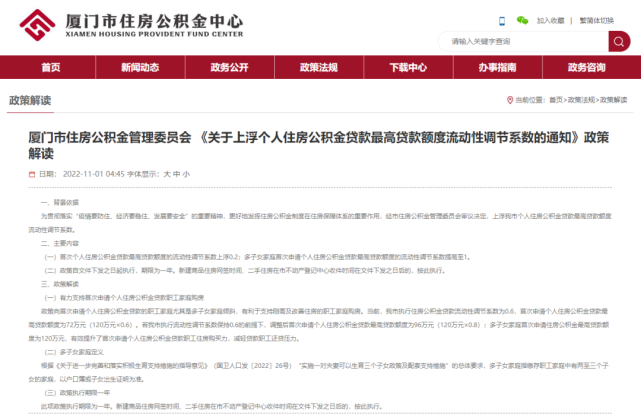Click the heading 二、主要内容

tap(60, 244)
